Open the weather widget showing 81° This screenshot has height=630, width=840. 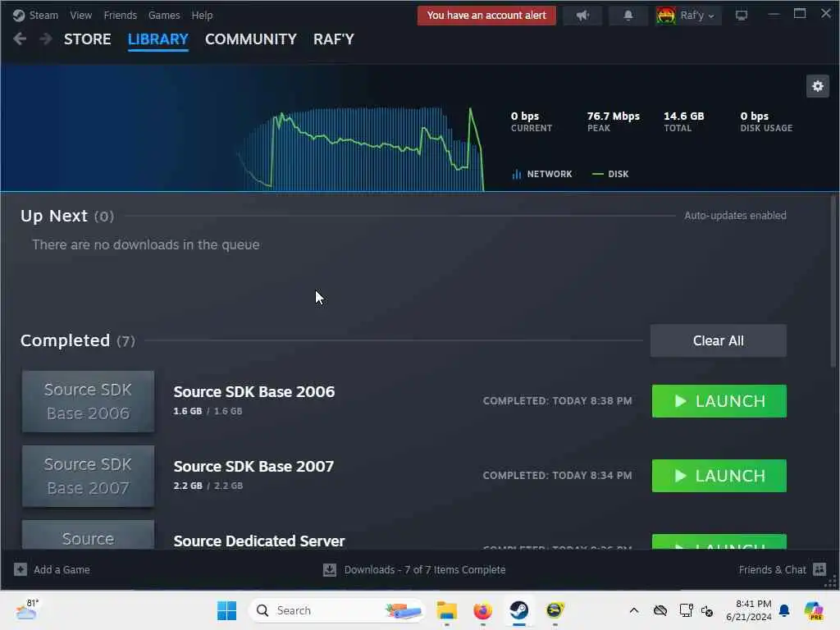click(27, 609)
